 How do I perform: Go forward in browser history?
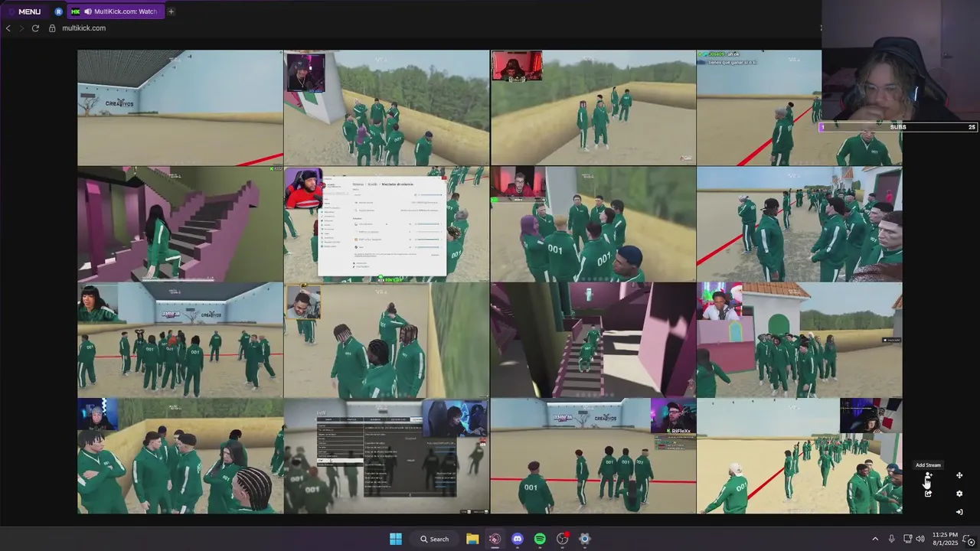pyautogui.click(x=21, y=28)
